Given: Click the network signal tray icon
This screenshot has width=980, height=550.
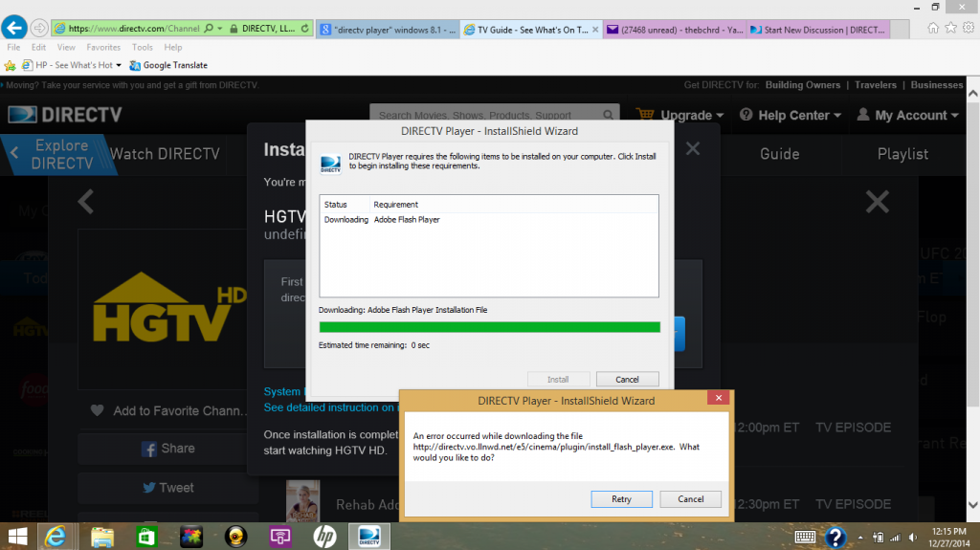Looking at the screenshot, I should click(895, 538).
